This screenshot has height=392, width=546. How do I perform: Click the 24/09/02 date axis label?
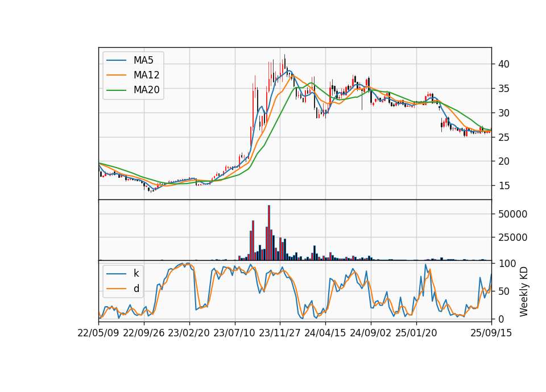370,333
